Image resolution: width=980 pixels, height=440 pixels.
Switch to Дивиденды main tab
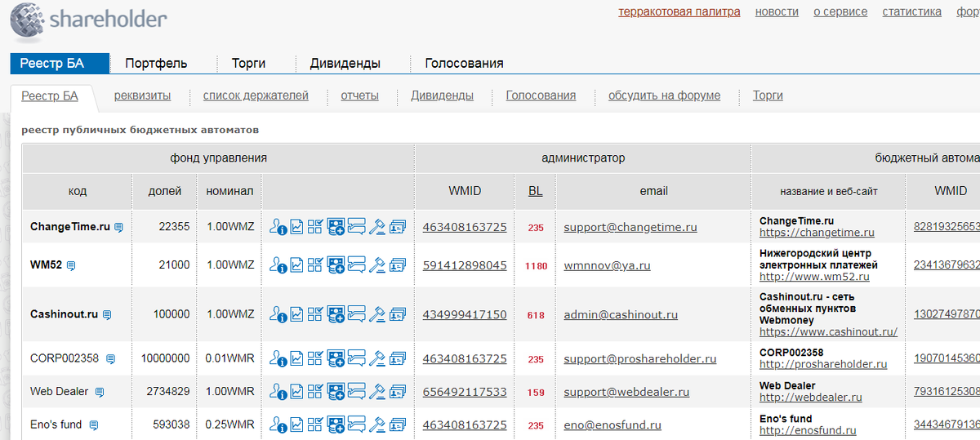coord(345,63)
